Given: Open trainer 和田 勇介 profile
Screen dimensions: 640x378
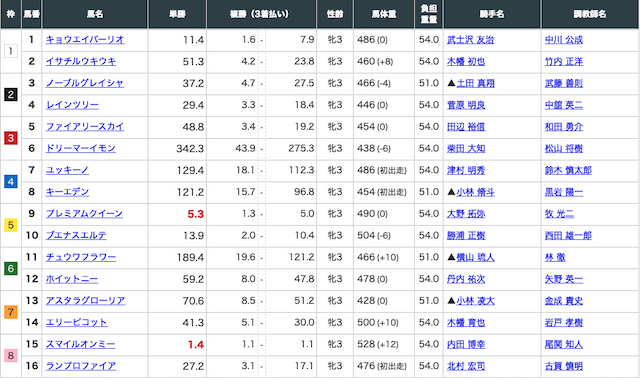Looking at the screenshot, I should coord(564,127).
